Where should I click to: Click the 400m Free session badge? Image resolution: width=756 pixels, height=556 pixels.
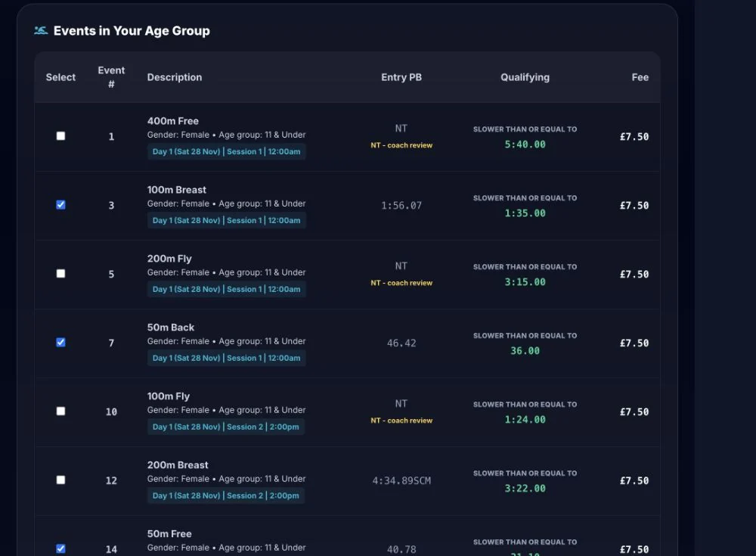point(226,151)
